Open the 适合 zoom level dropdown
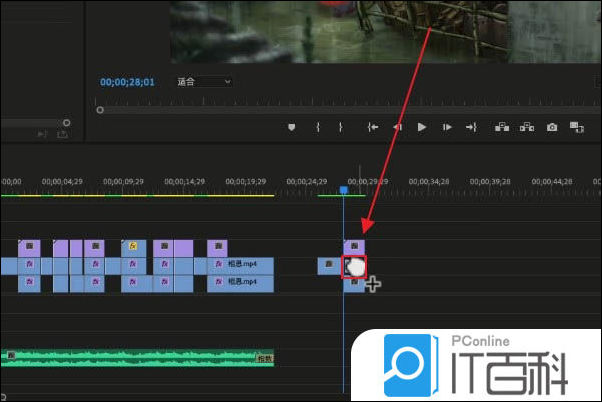The width and height of the screenshot is (602, 402). click(x=204, y=81)
